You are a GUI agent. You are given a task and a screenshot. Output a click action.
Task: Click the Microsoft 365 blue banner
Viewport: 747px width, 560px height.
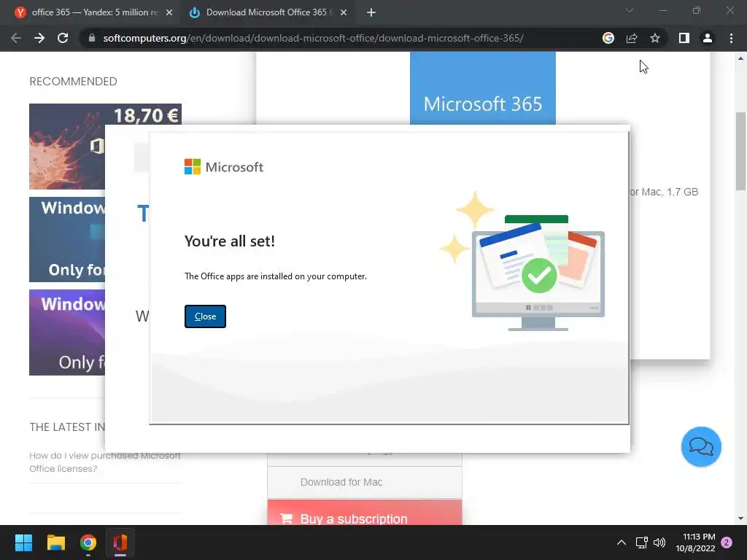pos(483,88)
